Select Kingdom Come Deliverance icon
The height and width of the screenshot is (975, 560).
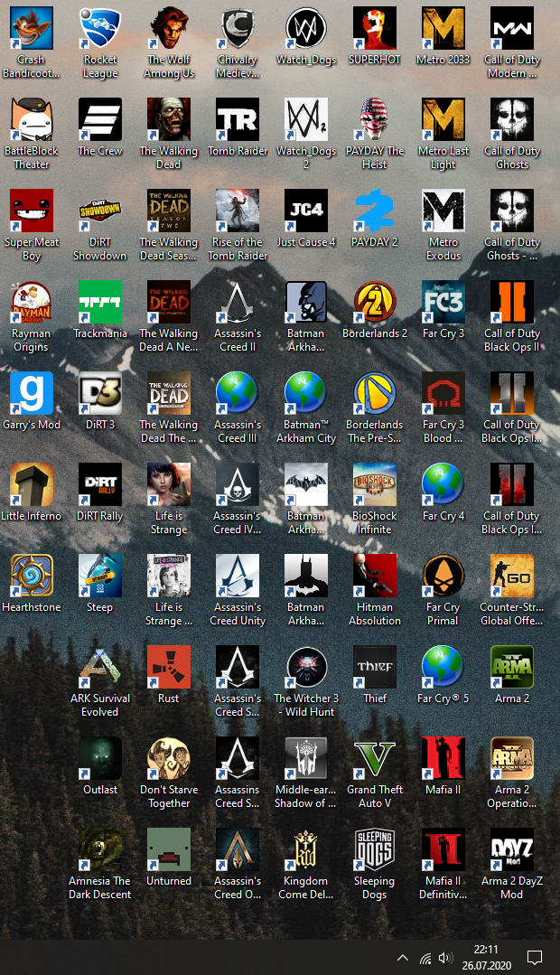coord(306,850)
